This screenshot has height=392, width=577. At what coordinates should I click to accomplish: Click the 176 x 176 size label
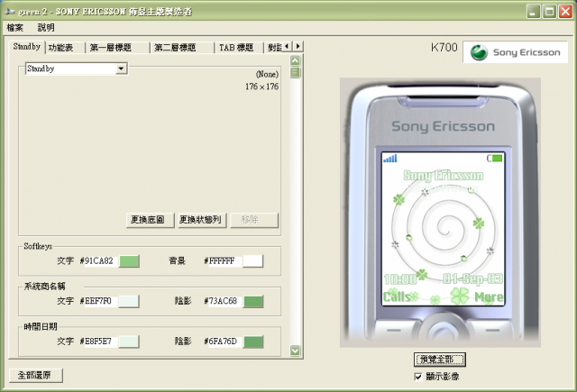click(x=261, y=87)
